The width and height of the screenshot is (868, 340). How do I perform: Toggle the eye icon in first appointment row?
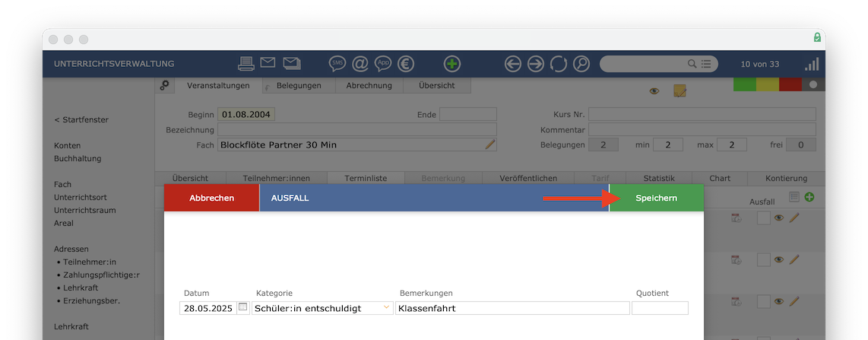pos(779,218)
